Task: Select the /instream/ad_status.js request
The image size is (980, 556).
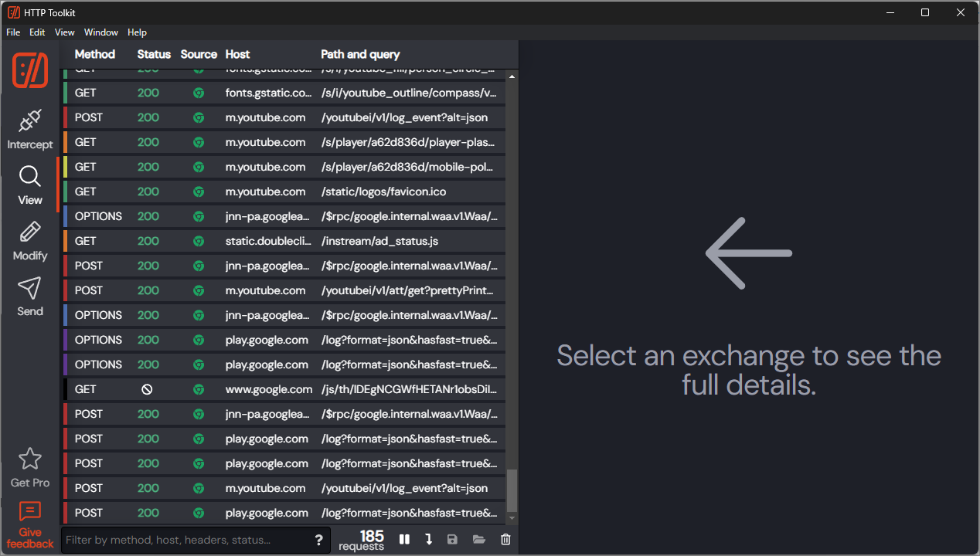Action: 284,241
